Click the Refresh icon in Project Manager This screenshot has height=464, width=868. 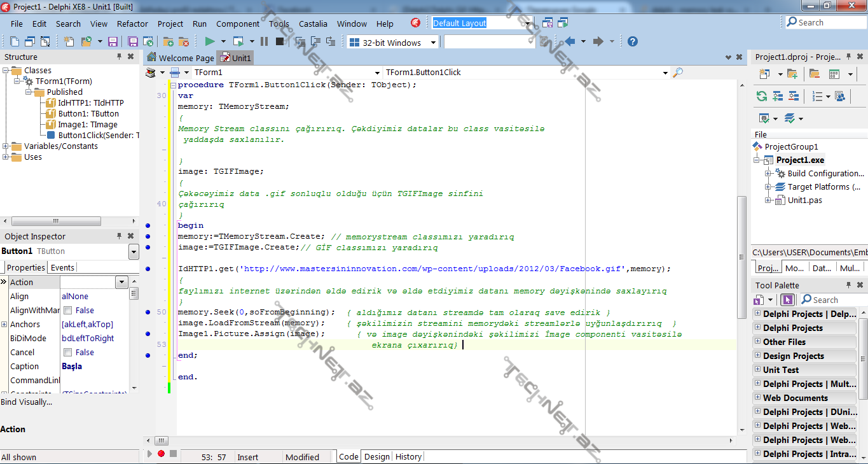(761, 97)
